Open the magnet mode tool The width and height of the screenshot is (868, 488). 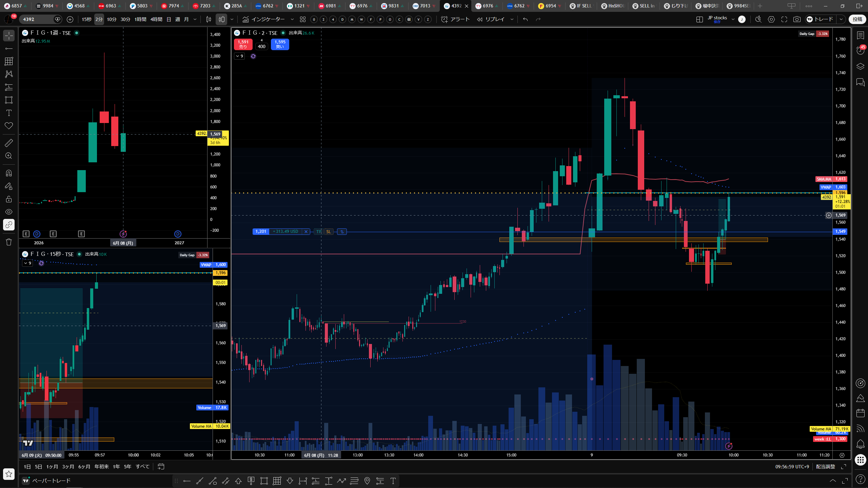9,173
